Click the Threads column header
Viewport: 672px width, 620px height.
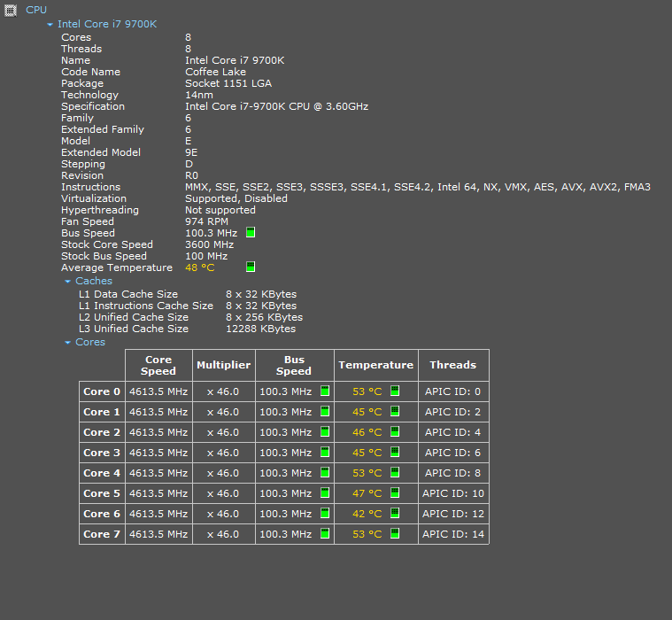click(x=453, y=365)
